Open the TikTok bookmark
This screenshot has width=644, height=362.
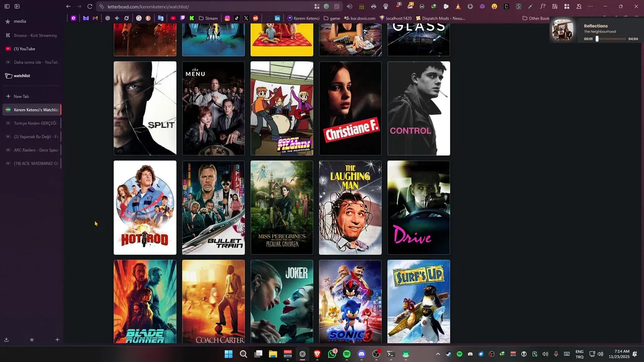tap(236, 18)
